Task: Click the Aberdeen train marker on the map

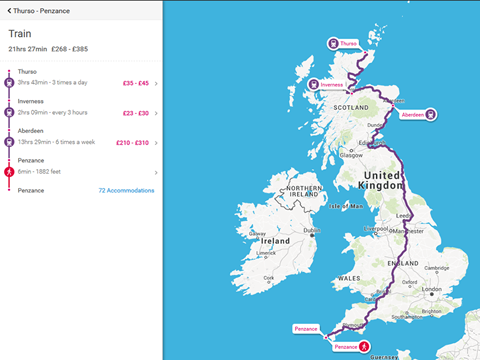Action: 431,114
